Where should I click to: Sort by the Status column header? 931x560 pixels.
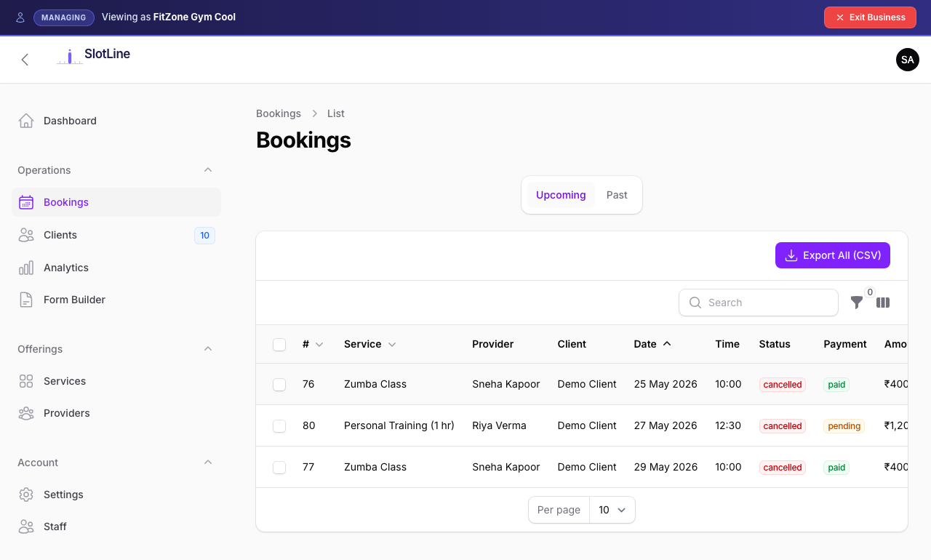coord(775,344)
